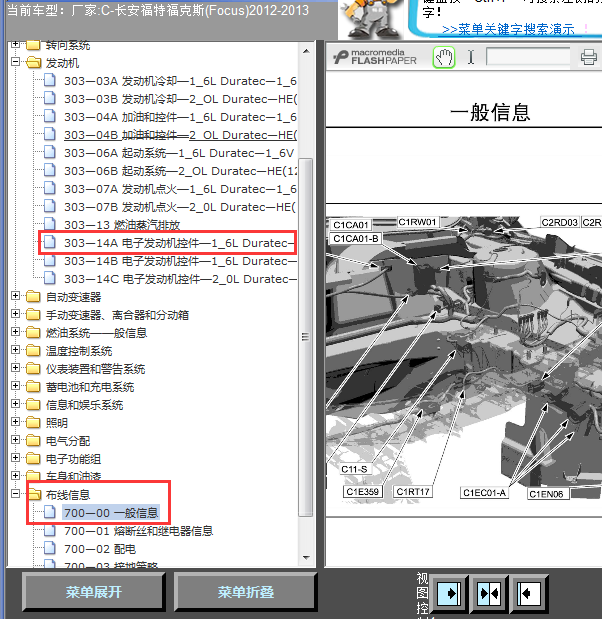Open 303—14A 电子发动机控件 document
Viewport: 602px width, 619px height.
pyautogui.click(x=180, y=243)
